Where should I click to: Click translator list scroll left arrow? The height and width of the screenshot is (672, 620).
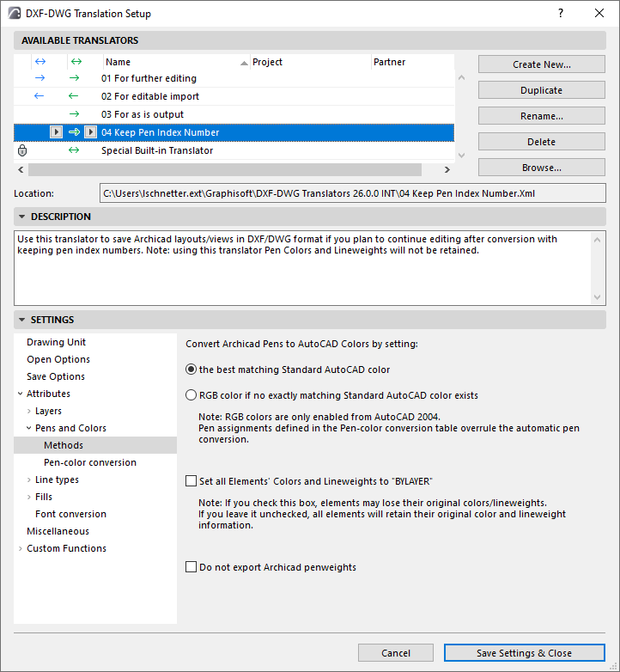pyautogui.click(x=21, y=169)
